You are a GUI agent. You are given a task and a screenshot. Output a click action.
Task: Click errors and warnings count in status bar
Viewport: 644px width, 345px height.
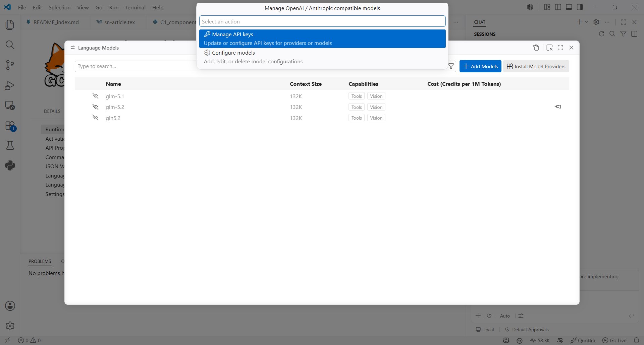(x=30, y=340)
